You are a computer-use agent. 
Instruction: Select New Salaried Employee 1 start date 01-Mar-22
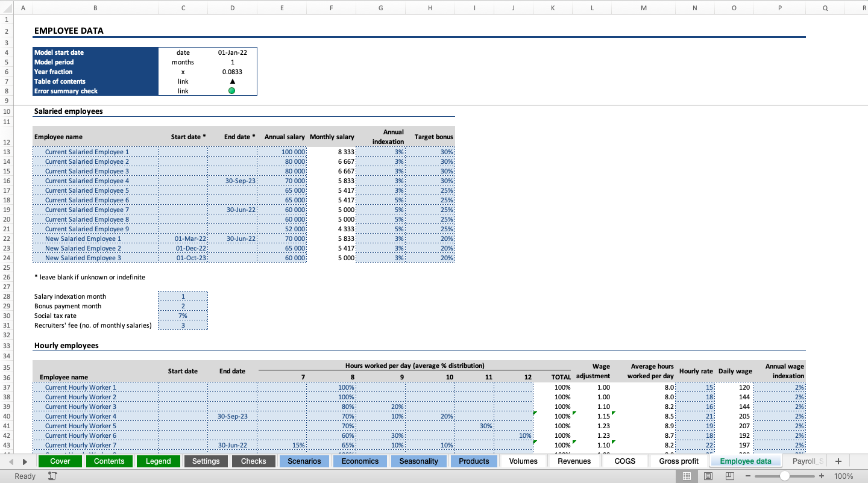click(x=183, y=238)
